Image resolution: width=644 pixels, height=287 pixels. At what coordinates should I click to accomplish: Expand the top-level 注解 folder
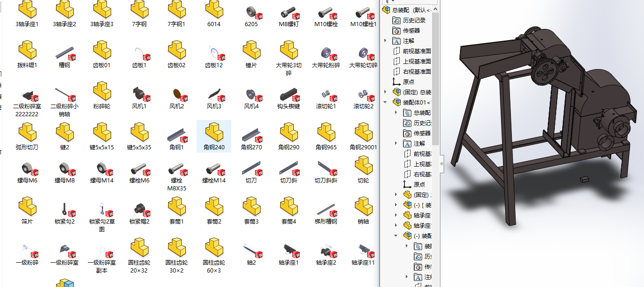tap(385, 41)
